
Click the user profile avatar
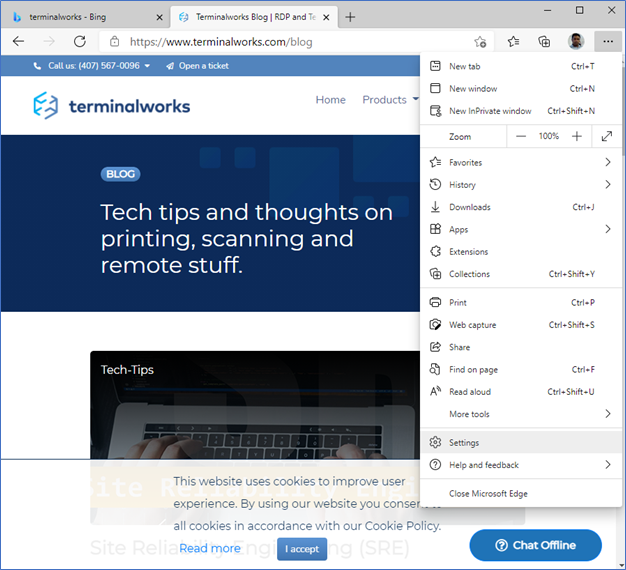576,42
